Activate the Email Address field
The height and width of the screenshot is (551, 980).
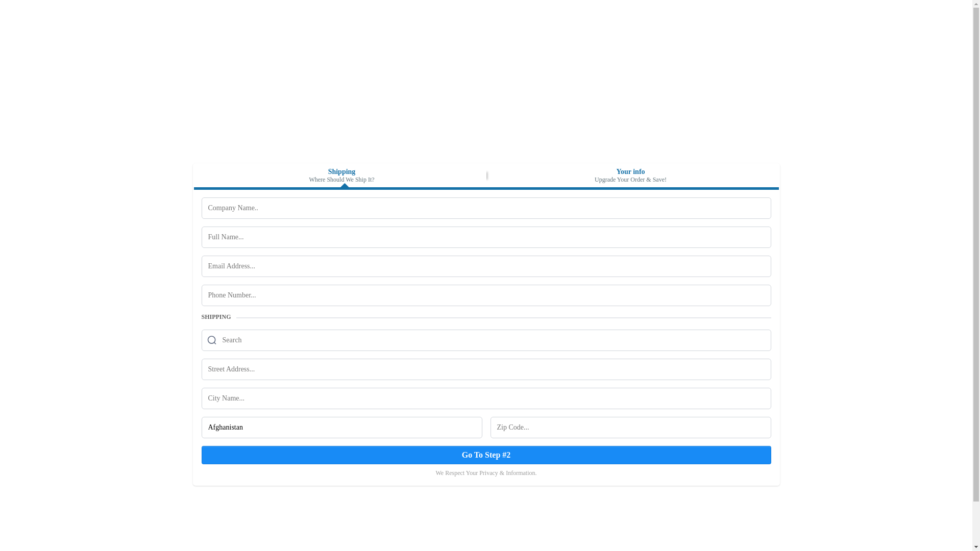486,266
